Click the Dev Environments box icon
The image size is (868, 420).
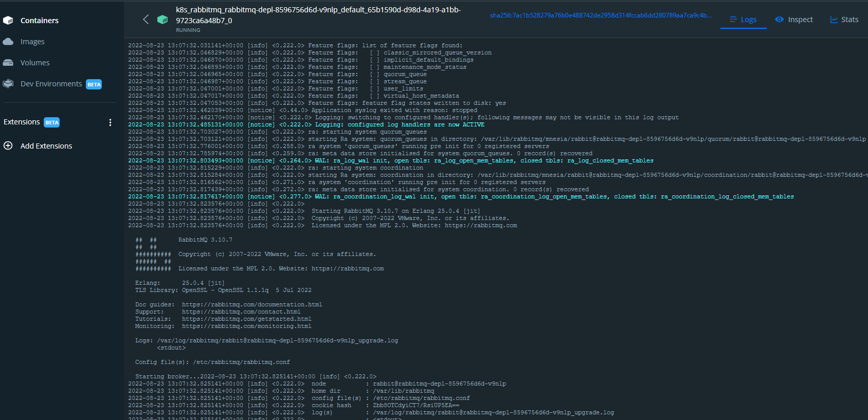click(x=8, y=84)
